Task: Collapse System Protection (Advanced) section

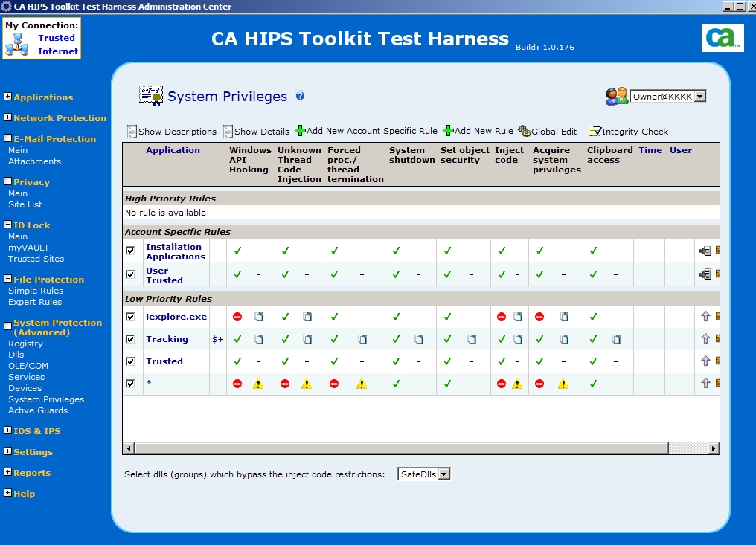Action: 7,326
